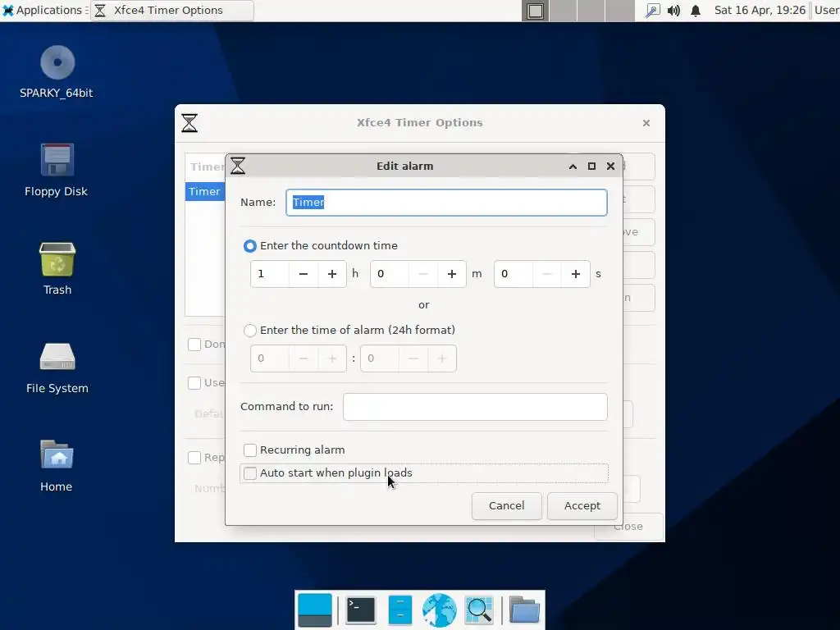Click the Xfce4 Timer Options hourglass icon

[189, 123]
